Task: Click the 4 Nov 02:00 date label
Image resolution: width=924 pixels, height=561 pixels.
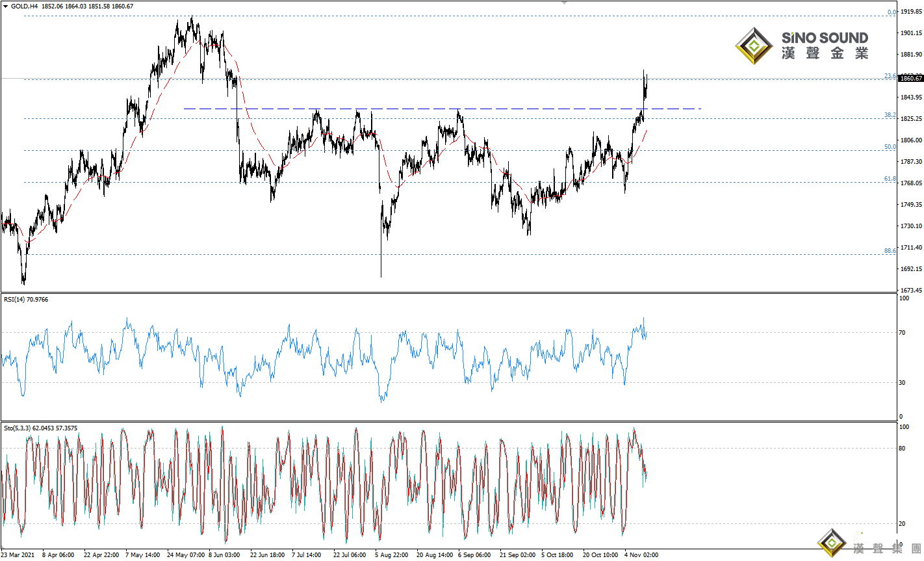Action: 641,555
